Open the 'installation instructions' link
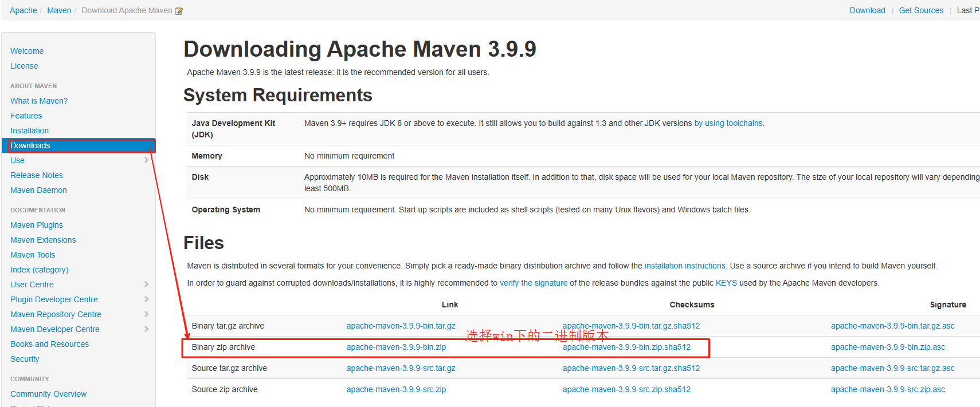 (685, 266)
